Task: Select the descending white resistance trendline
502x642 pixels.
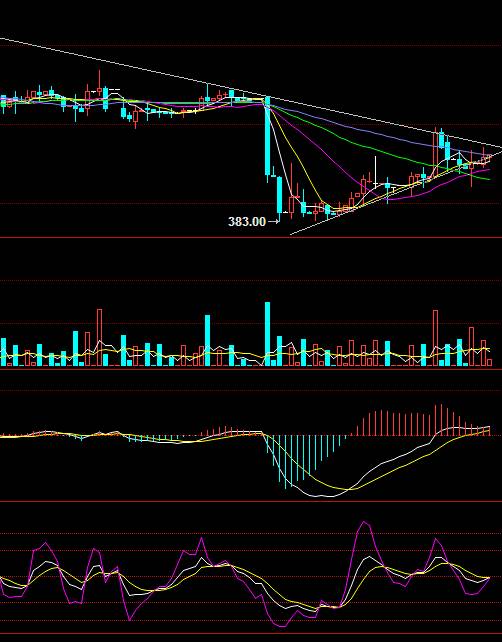Action: [x=251, y=93]
